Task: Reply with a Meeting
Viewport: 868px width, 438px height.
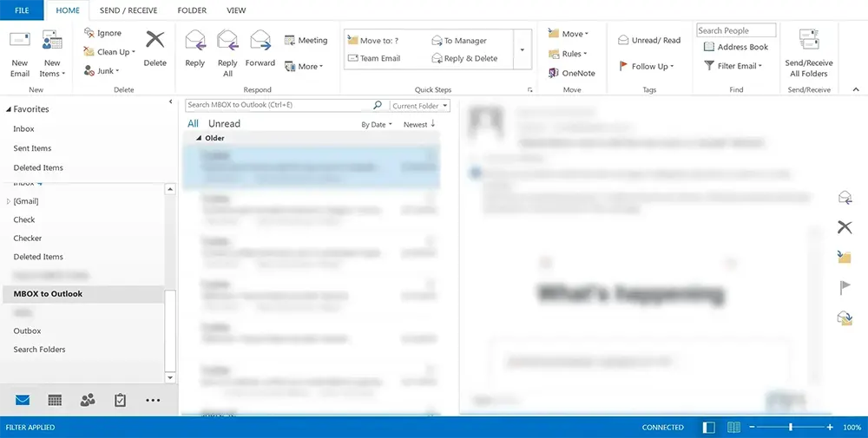Action: click(x=306, y=41)
